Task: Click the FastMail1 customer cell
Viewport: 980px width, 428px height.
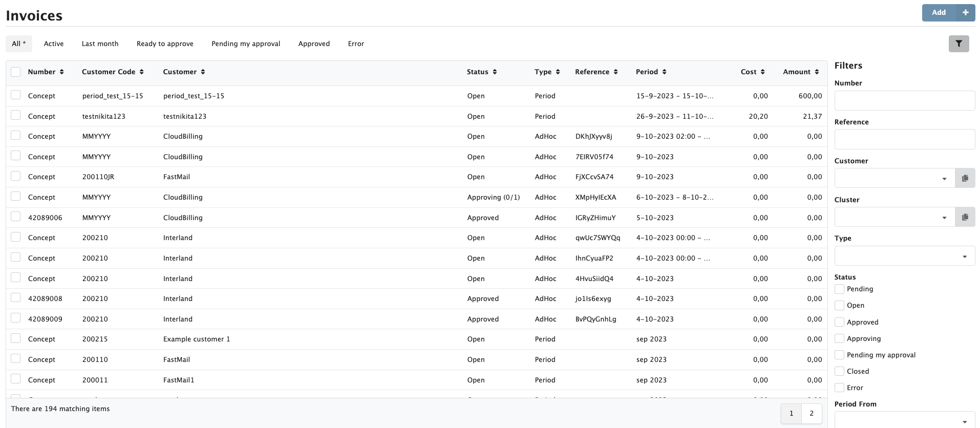Action: [179, 380]
